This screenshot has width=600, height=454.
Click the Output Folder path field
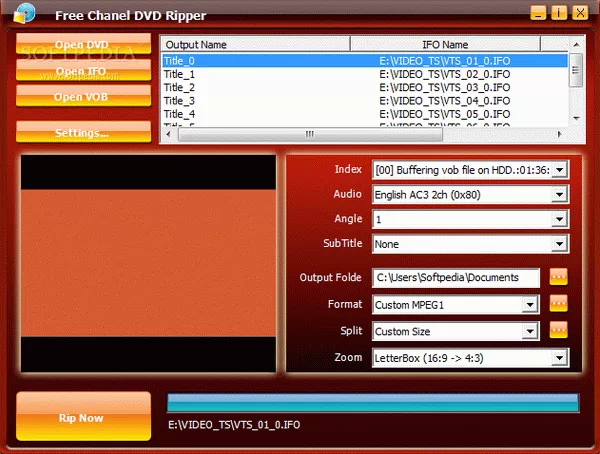pos(456,277)
